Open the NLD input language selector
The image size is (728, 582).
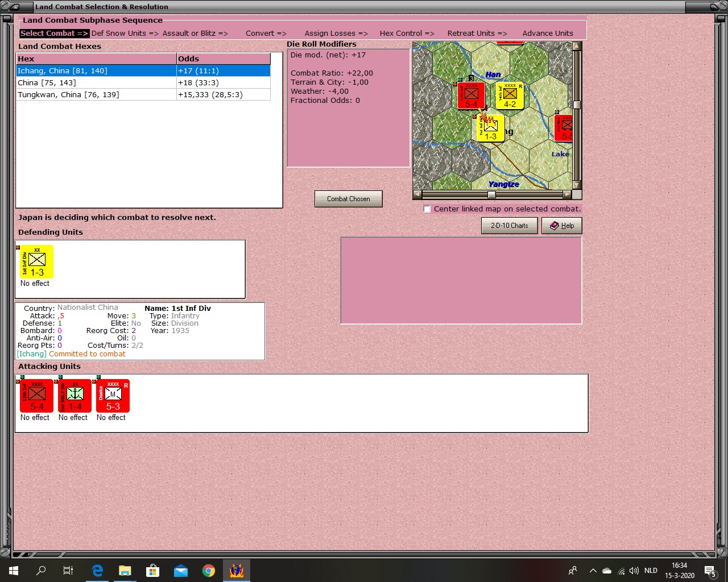pos(651,571)
